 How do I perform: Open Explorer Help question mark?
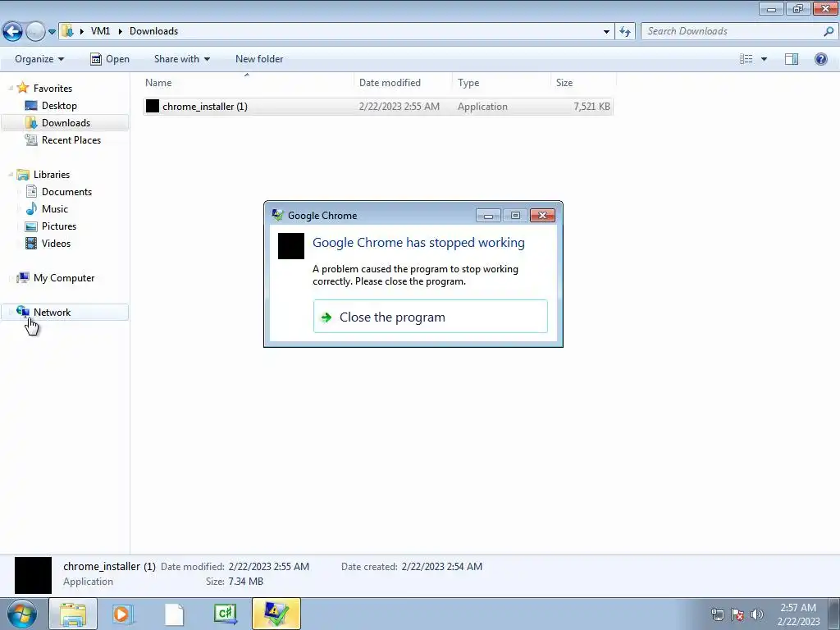point(820,59)
